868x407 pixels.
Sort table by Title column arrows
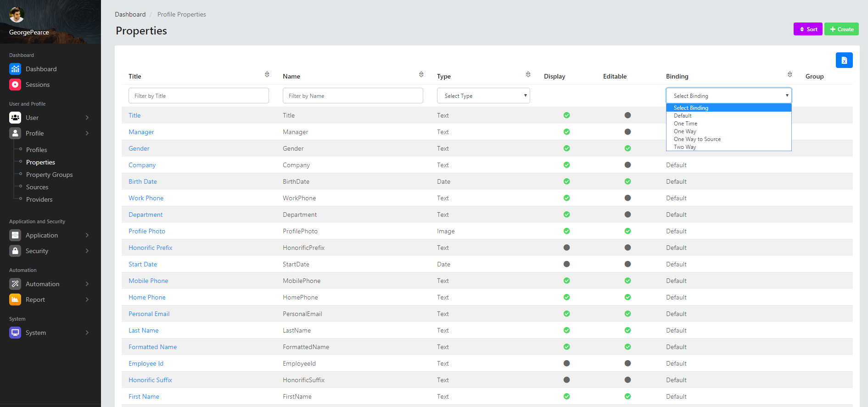267,74
